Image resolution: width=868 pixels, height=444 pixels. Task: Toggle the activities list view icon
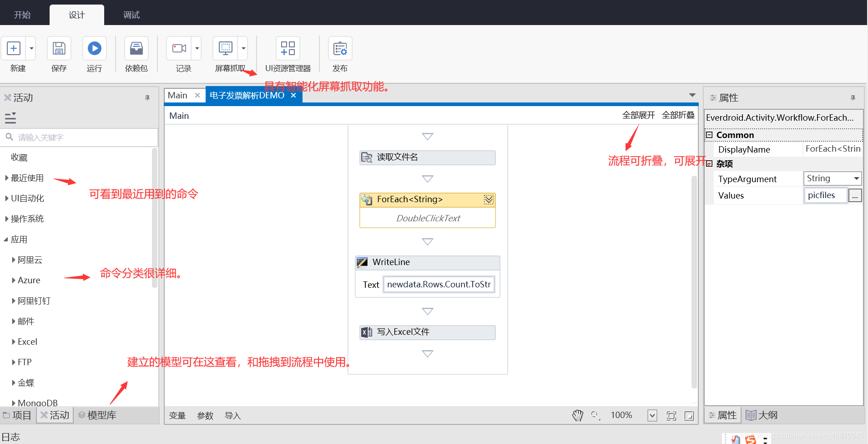(x=10, y=118)
